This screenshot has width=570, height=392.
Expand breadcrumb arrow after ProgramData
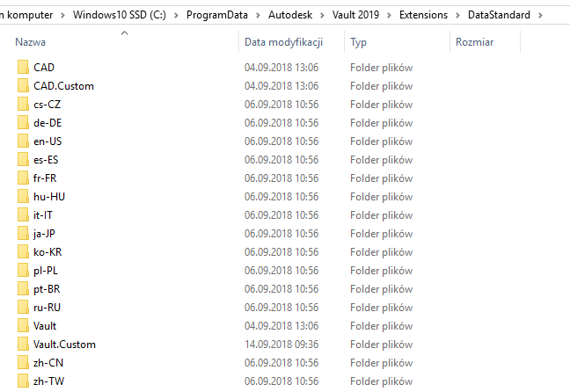tap(265, 16)
